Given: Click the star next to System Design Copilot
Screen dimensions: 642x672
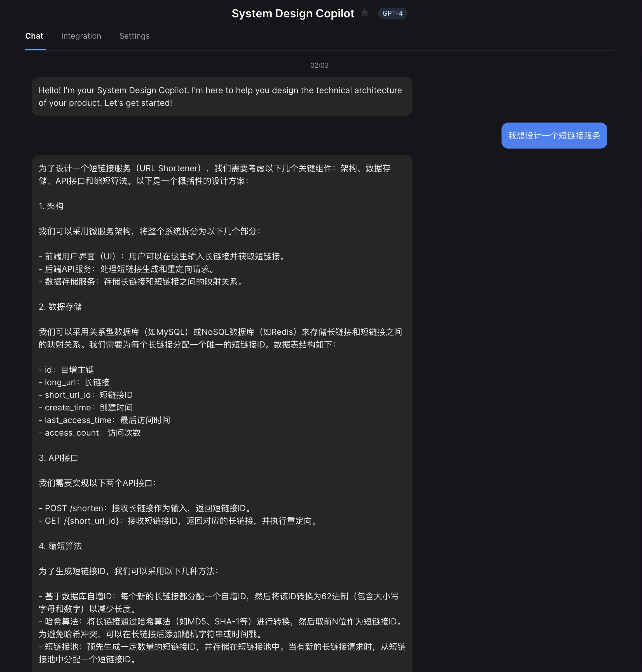Looking at the screenshot, I should click(365, 13).
